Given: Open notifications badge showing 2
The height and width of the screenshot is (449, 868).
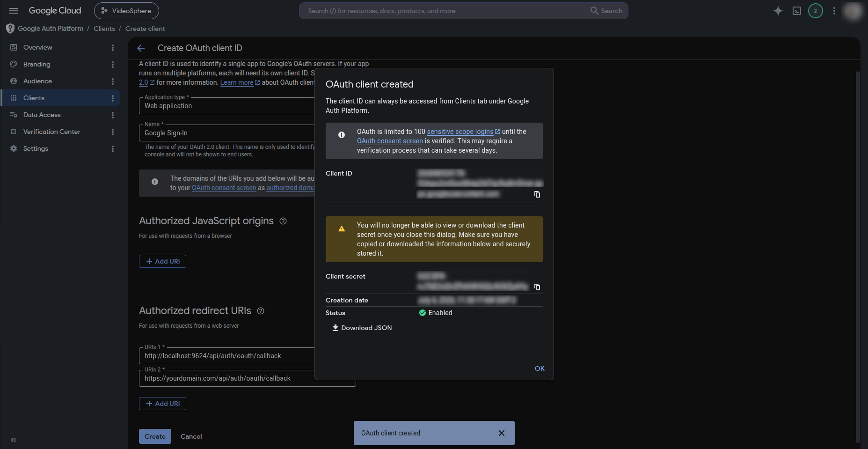Looking at the screenshot, I should tap(816, 11).
